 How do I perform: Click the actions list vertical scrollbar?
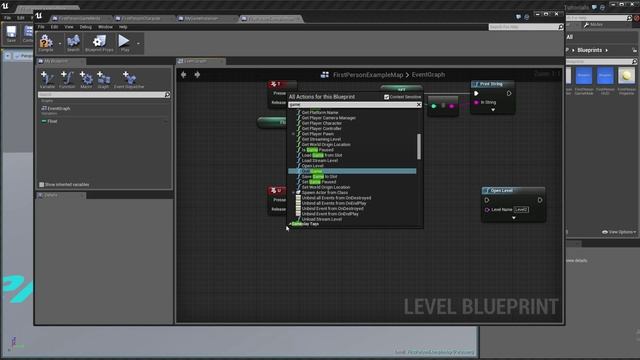(419, 147)
